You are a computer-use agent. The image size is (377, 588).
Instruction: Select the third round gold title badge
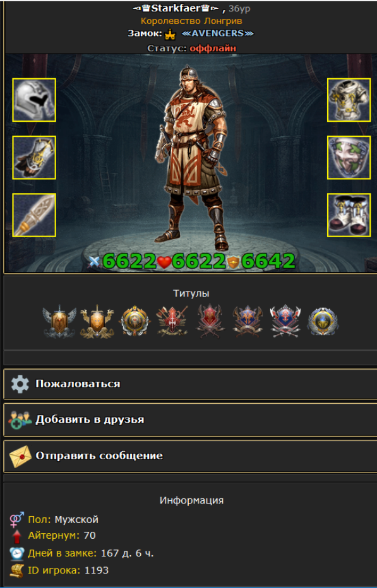click(x=135, y=322)
